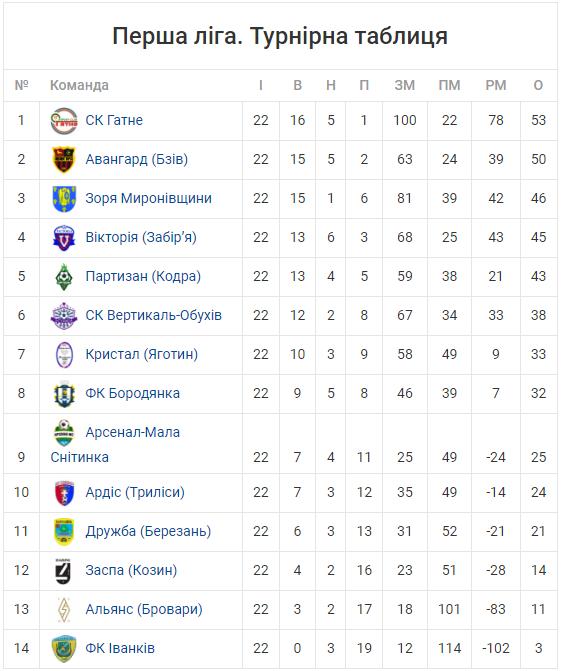Click the Арсенал-Мала Снітинка team logo

coord(64,433)
